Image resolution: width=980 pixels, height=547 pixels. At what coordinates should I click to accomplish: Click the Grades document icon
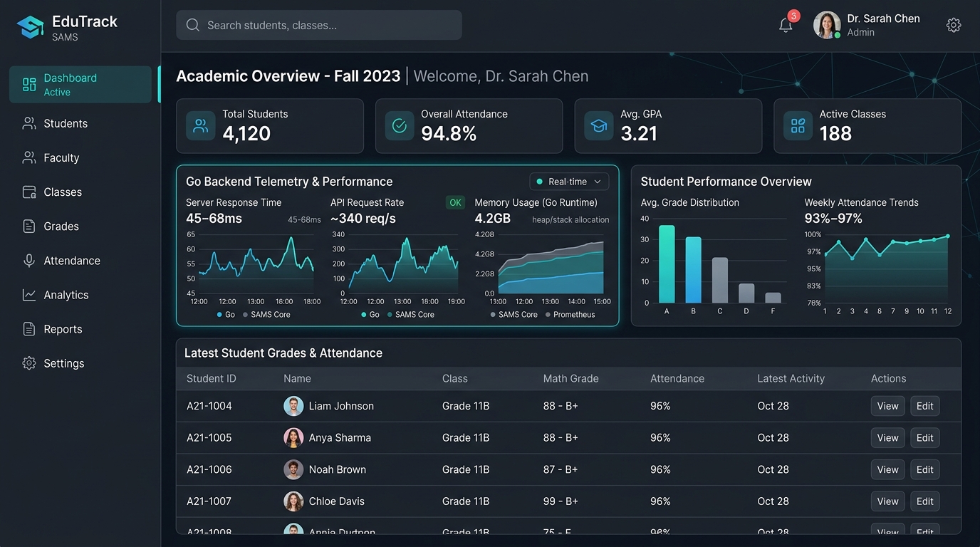[29, 226]
